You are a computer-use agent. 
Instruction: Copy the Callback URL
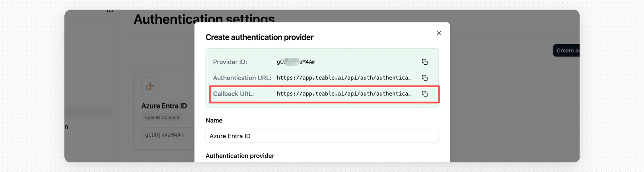425,94
